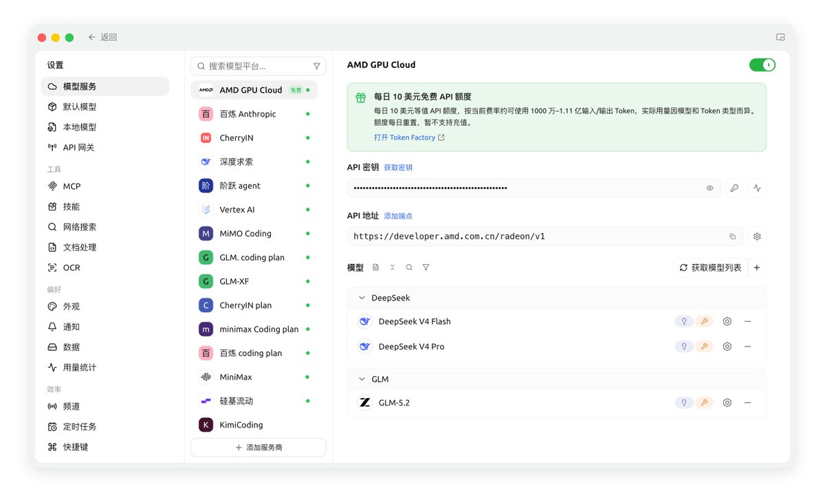
Task: Open the 默认模型 settings section
Action: click(x=105, y=107)
